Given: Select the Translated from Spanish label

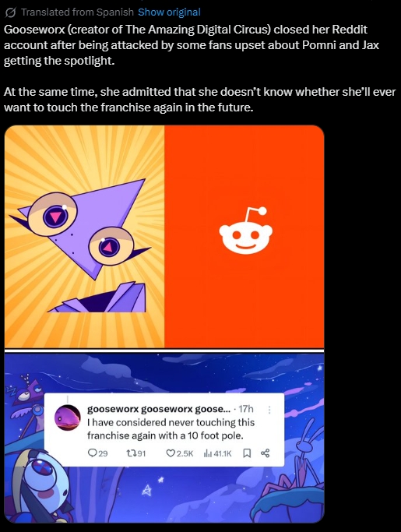Looking at the screenshot, I should (77, 12).
